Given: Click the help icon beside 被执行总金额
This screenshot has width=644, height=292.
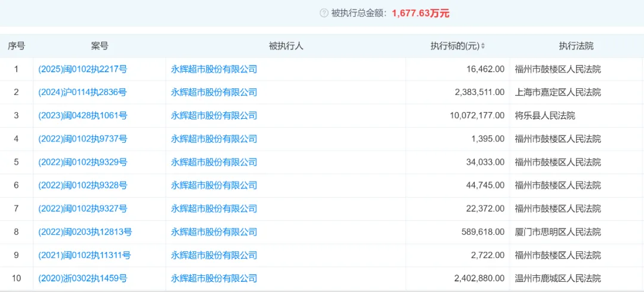Looking at the screenshot, I should [324, 14].
